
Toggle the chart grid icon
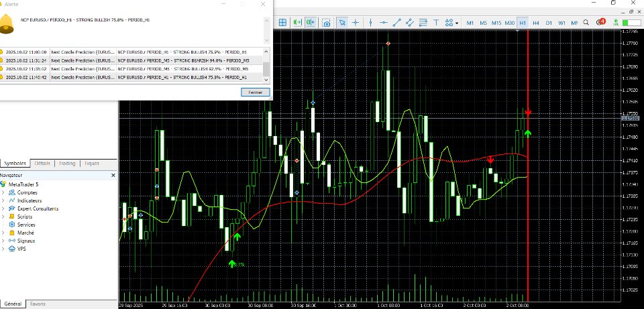[x=282, y=23]
